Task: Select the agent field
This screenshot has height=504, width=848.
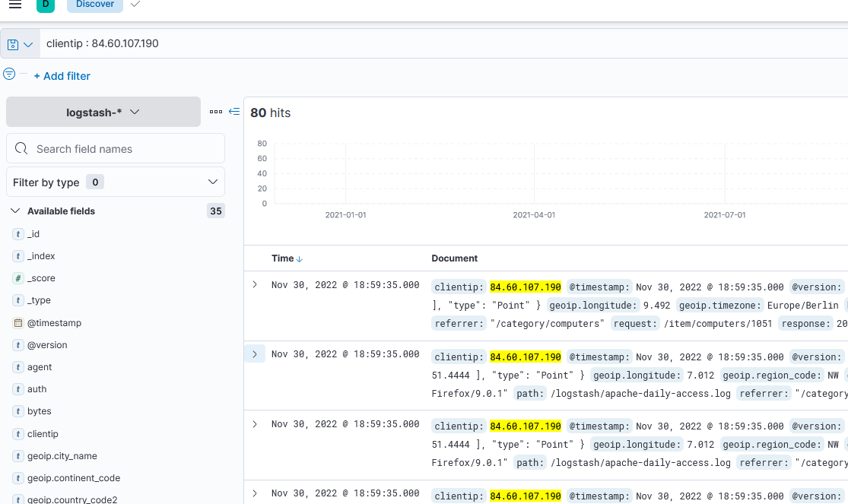Action: coord(40,367)
